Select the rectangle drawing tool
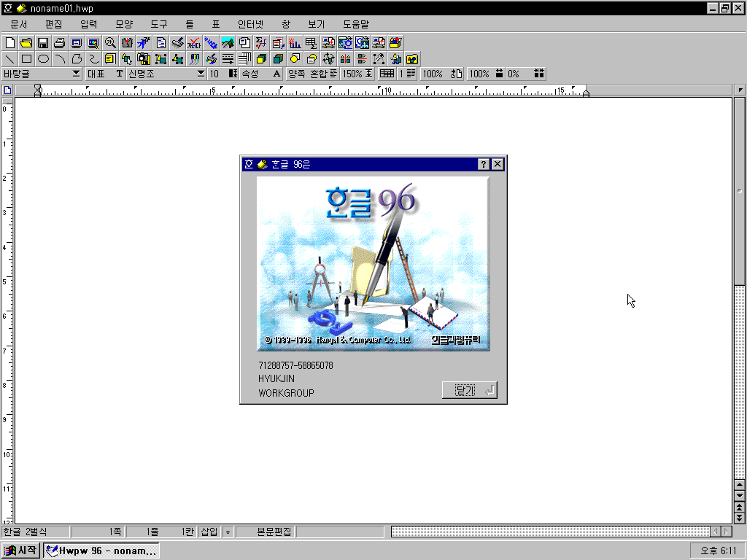 [26, 59]
